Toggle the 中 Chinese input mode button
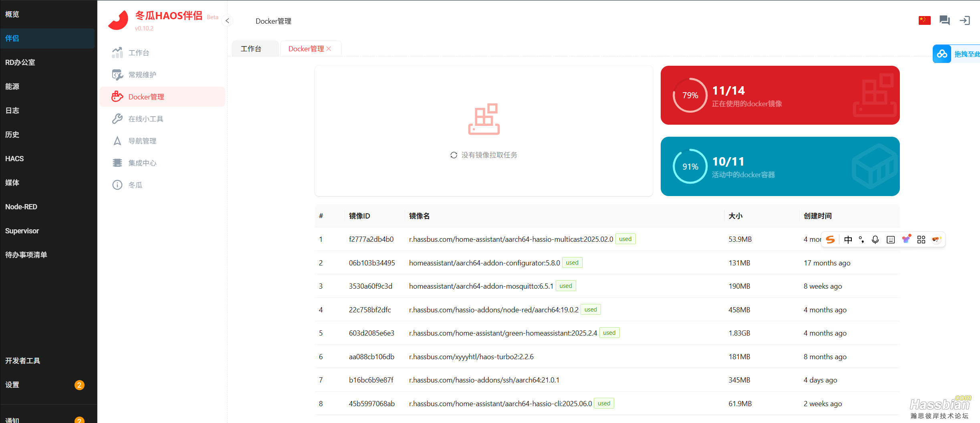Image resolution: width=980 pixels, height=423 pixels. 848,239
